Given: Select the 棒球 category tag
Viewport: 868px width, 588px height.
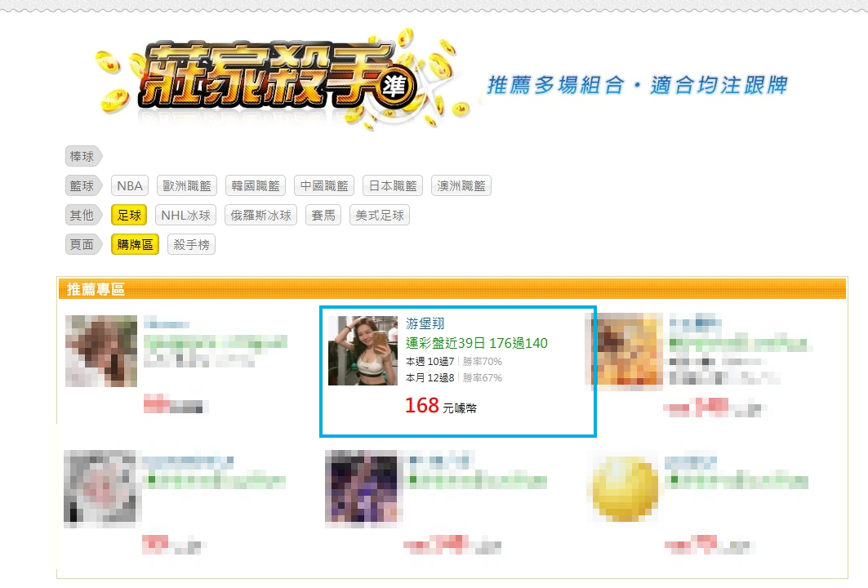Looking at the screenshot, I should (x=83, y=157).
